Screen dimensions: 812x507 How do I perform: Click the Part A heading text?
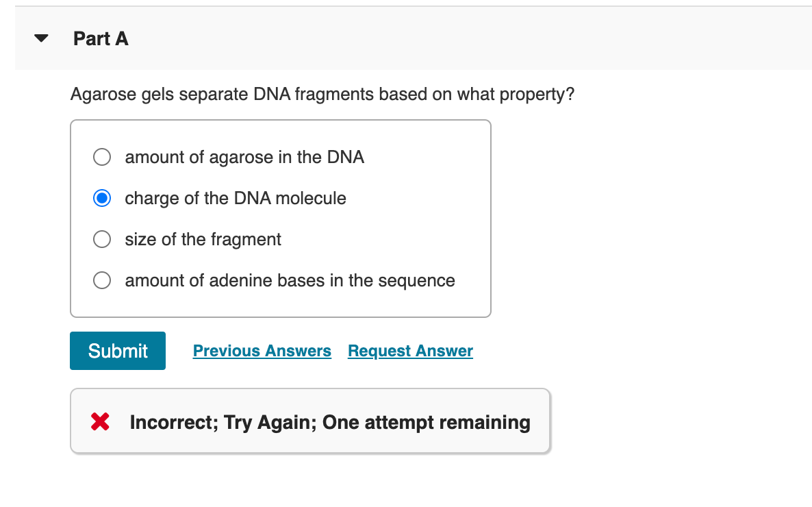(101, 39)
